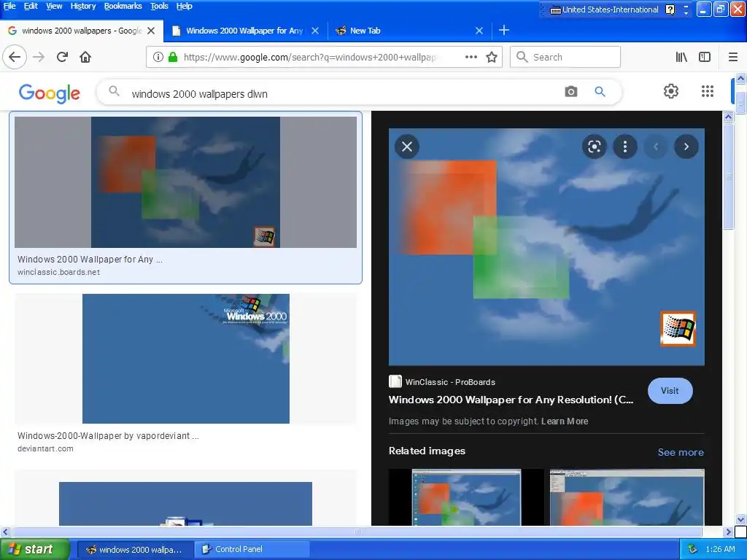The height and width of the screenshot is (560, 747).
Task: Open Google quick settings gear
Action: tap(671, 91)
